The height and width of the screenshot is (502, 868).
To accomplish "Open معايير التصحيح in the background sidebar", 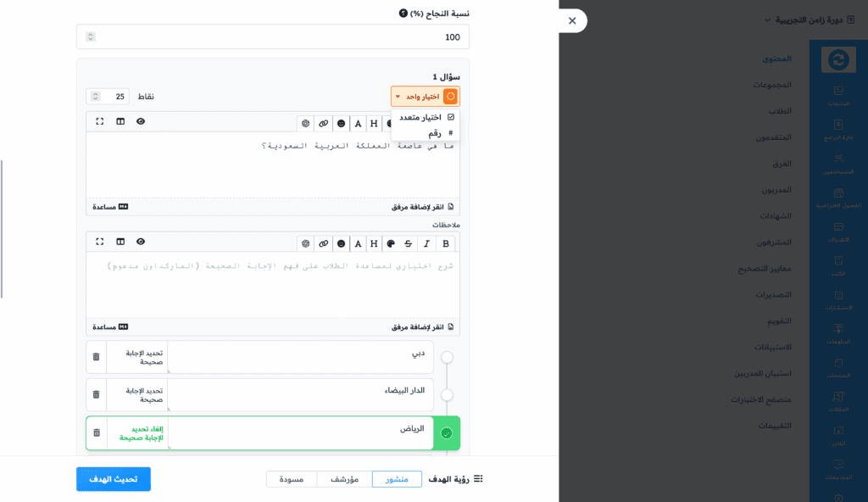I will click(x=765, y=269).
